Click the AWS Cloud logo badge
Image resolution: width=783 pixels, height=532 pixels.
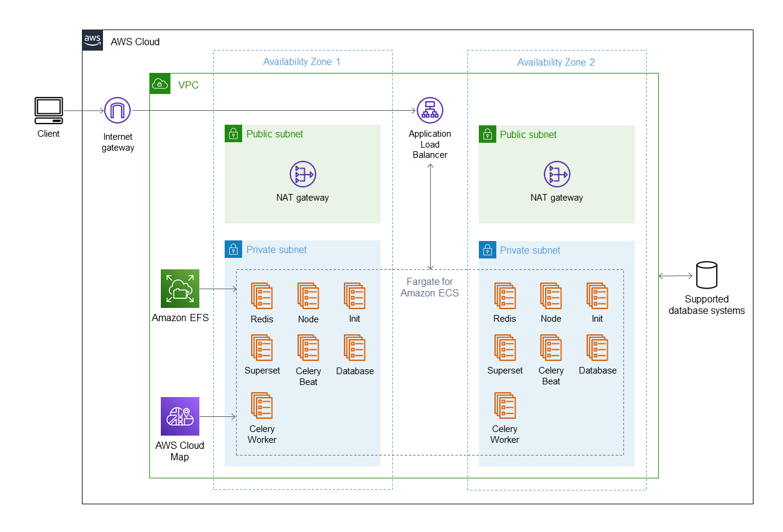93,40
